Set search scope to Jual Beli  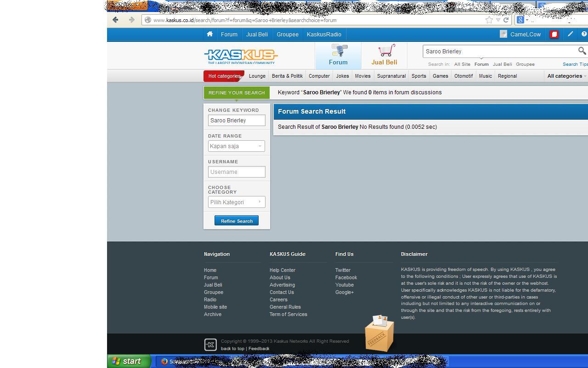[502, 64]
